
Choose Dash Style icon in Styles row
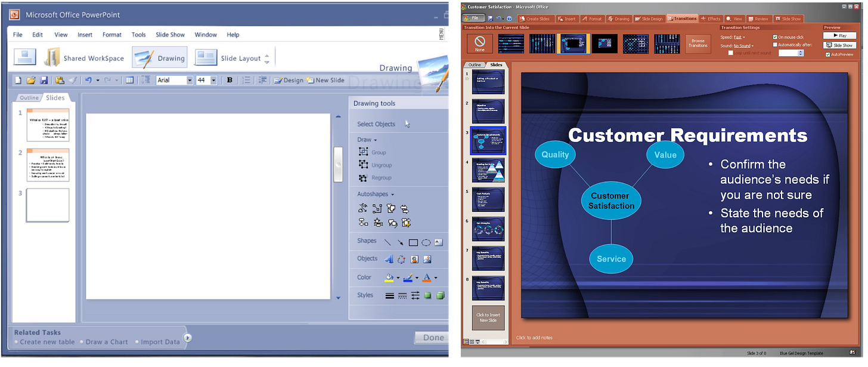[x=402, y=295]
